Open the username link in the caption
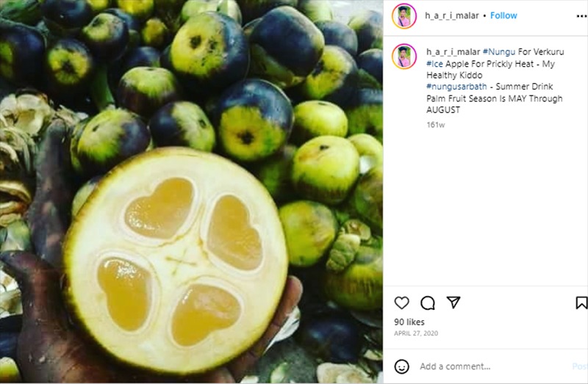This screenshot has height=384, width=588. pyautogui.click(x=452, y=51)
